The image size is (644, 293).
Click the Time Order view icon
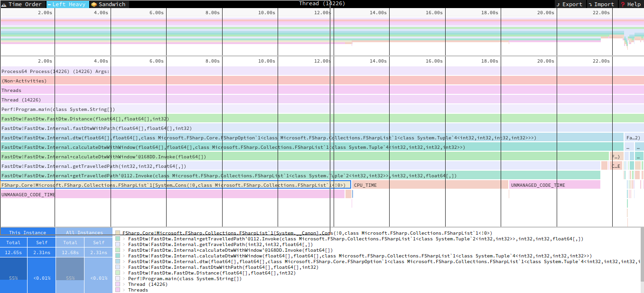click(x=4, y=4)
